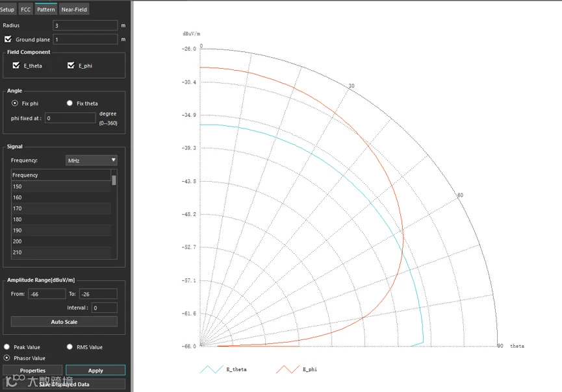Click the 30 degree angle label
This screenshot has width=562, height=392.
tap(351, 86)
